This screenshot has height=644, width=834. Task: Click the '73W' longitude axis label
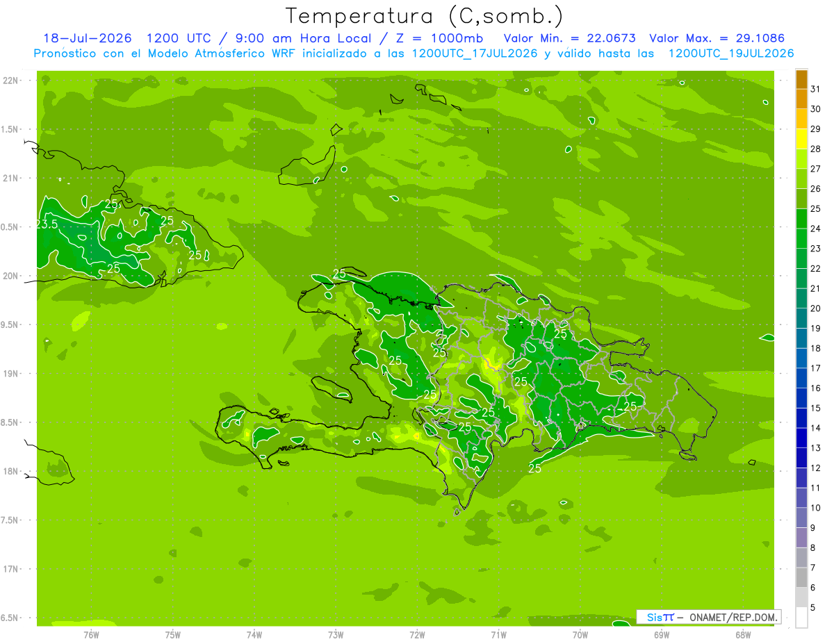click(x=336, y=635)
